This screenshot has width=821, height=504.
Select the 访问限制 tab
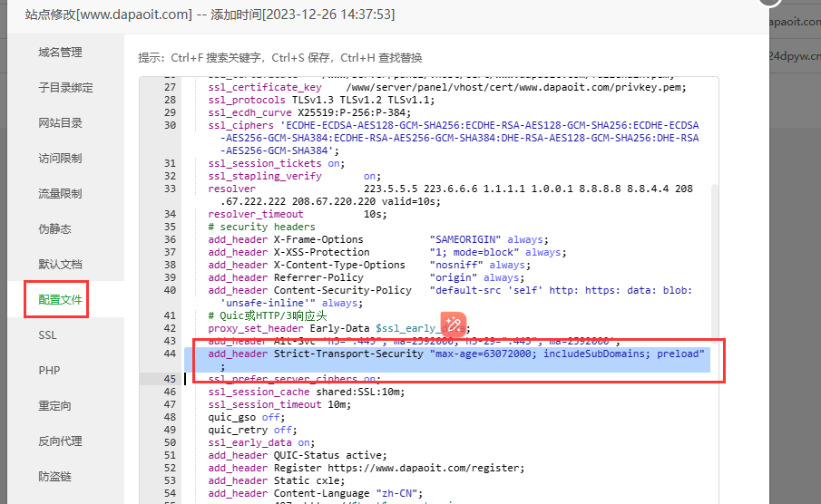(x=60, y=158)
